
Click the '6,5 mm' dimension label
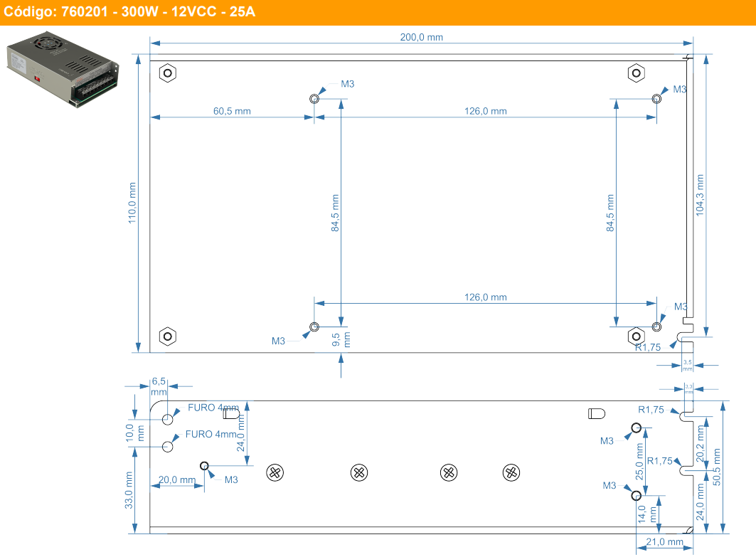click(x=159, y=386)
